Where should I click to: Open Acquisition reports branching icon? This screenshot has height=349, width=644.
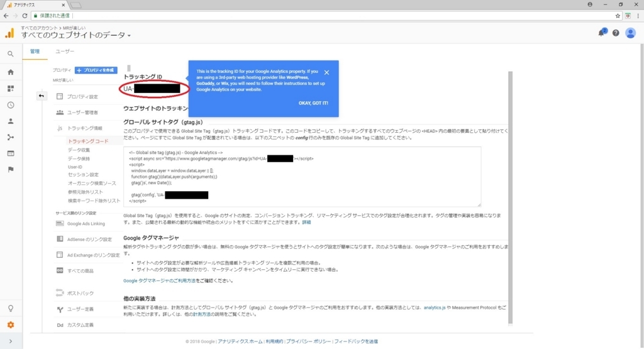(x=11, y=137)
